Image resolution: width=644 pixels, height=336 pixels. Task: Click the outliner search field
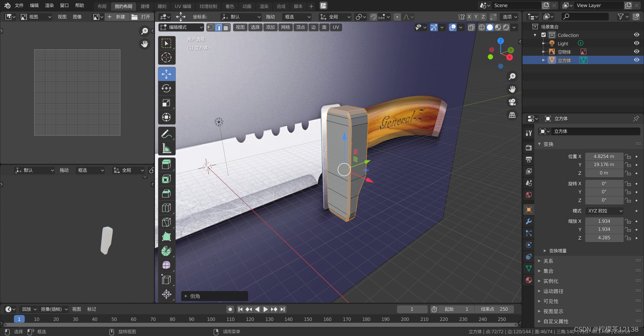coord(585,16)
